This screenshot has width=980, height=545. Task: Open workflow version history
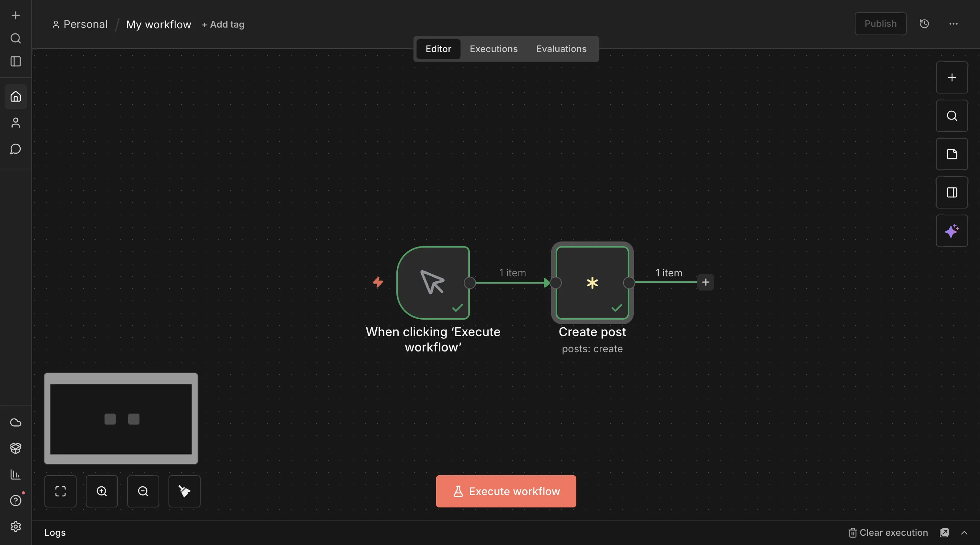click(x=924, y=23)
